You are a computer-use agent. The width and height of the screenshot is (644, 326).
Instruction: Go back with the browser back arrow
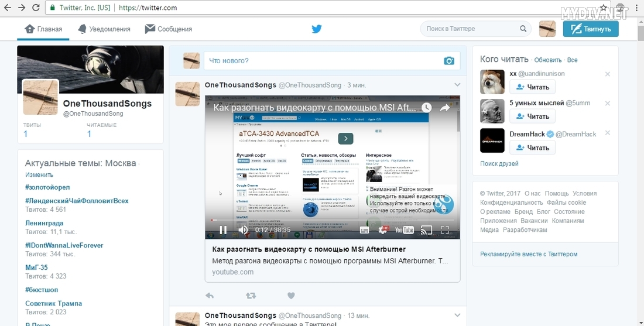pyautogui.click(x=8, y=8)
